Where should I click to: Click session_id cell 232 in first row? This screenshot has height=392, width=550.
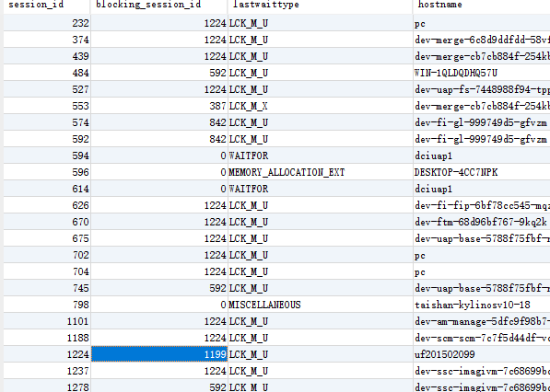pos(47,23)
